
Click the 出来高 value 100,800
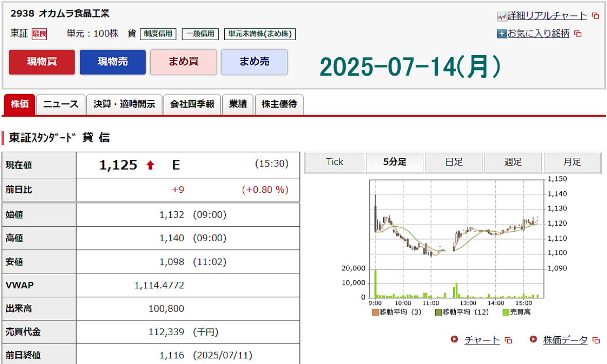pos(166,308)
